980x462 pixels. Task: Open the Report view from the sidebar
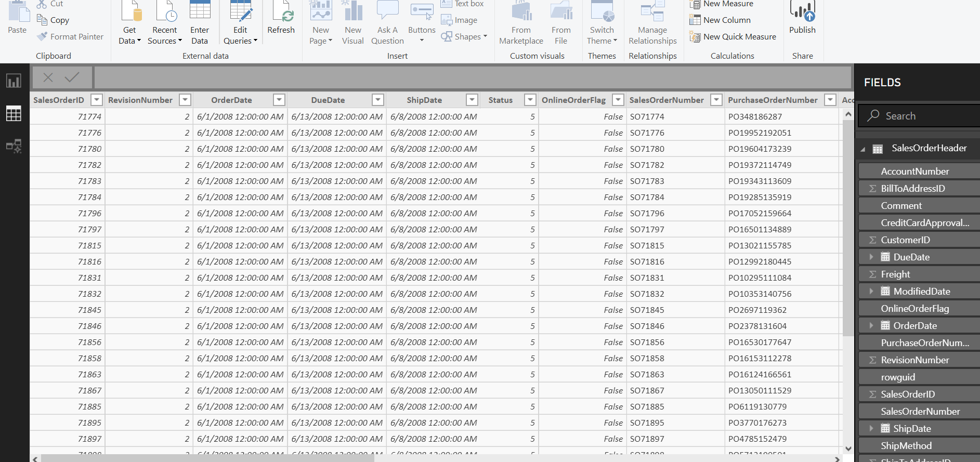pyautogui.click(x=14, y=81)
